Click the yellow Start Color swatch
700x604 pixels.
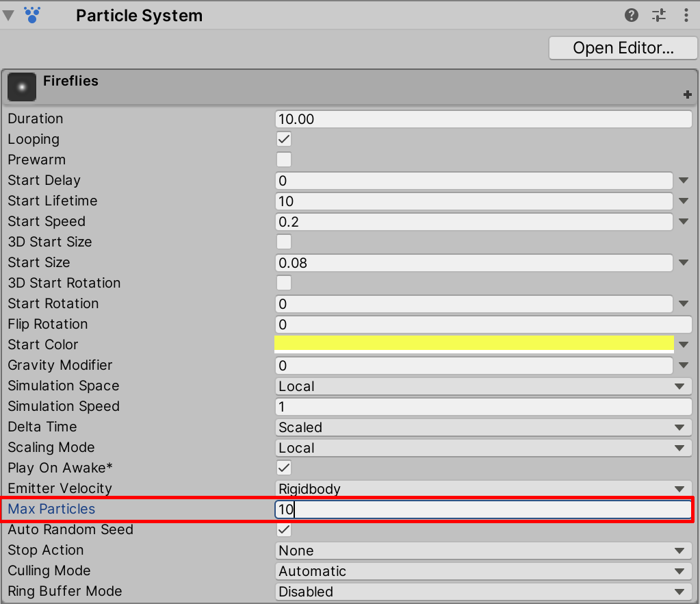coord(474,343)
